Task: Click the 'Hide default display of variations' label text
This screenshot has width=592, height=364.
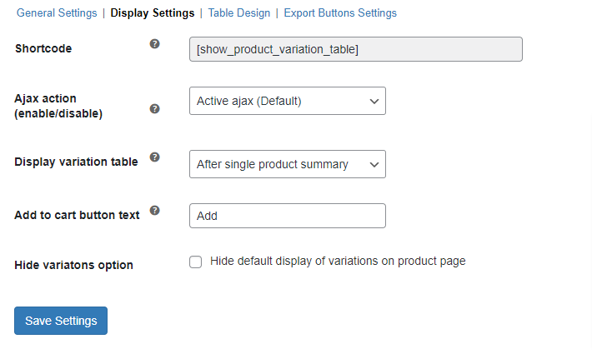Action: coord(338,262)
